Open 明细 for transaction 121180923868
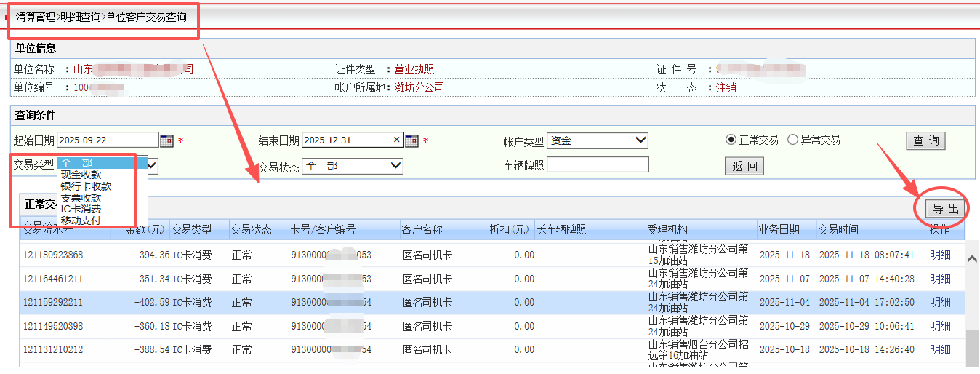980x374 pixels. click(x=940, y=255)
